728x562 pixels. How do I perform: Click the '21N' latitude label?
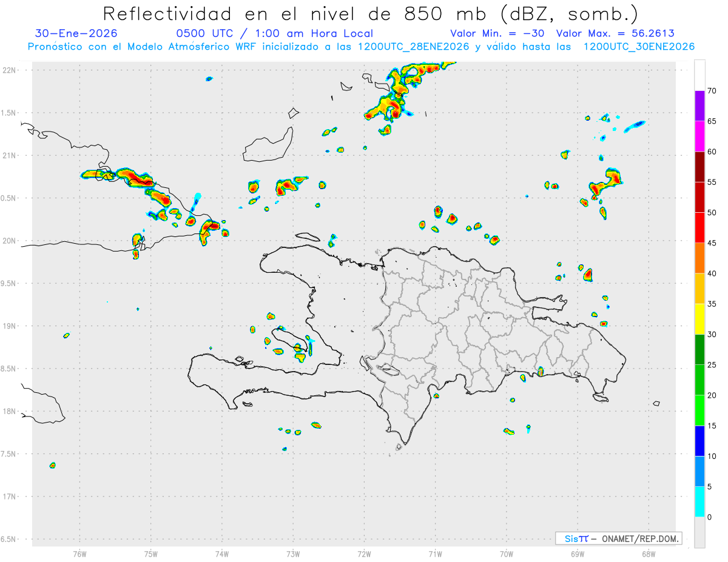pyautogui.click(x=10, y=155)
